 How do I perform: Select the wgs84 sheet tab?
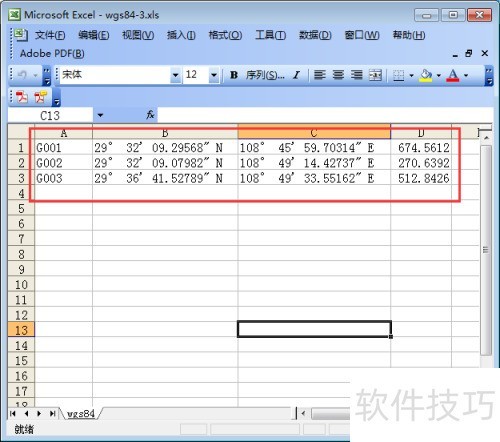point(81,414)
